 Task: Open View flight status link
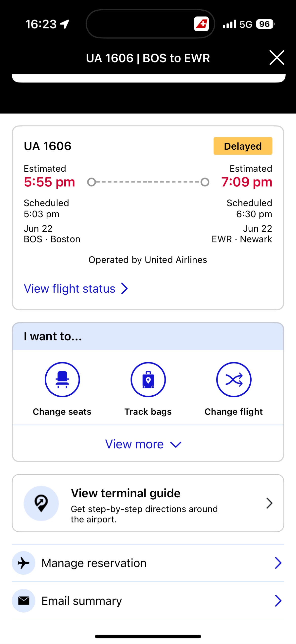tap(76, 288)
